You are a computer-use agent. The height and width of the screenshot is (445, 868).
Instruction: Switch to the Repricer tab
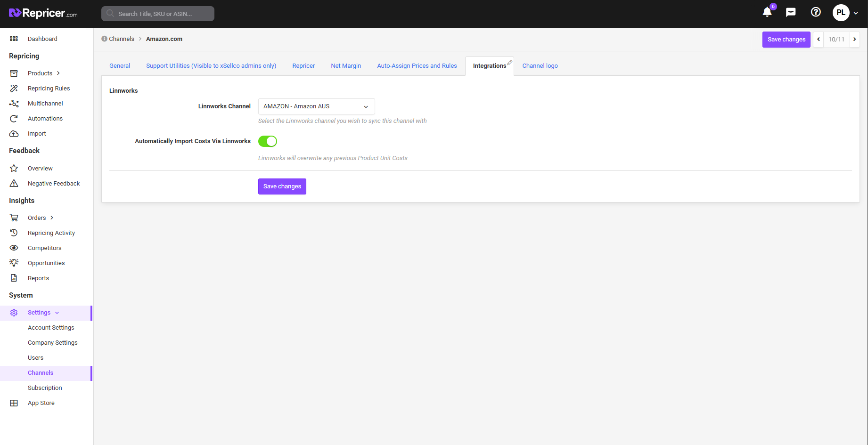(x=303, y=66)
